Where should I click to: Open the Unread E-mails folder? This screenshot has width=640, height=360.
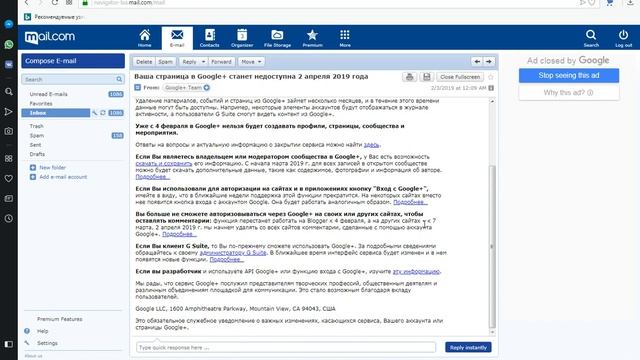click(x=48, y=94)
